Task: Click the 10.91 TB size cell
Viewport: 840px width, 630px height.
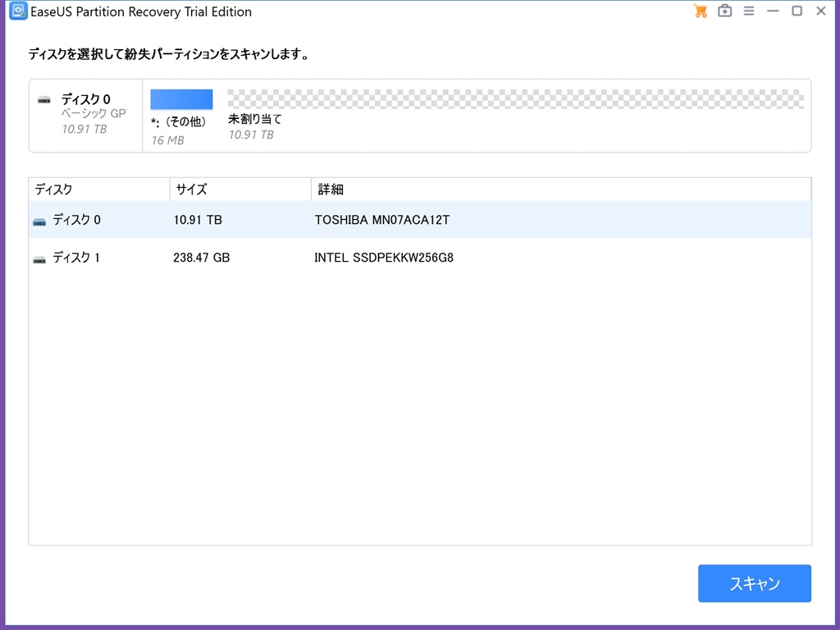Action: coord(198,220)
